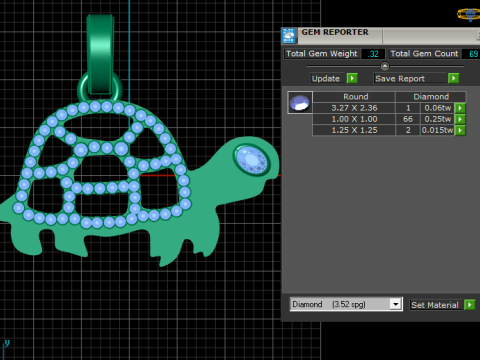This screenshot has height=360, width=480.
Task: Click the count cell showing 66
Action: 408,119
